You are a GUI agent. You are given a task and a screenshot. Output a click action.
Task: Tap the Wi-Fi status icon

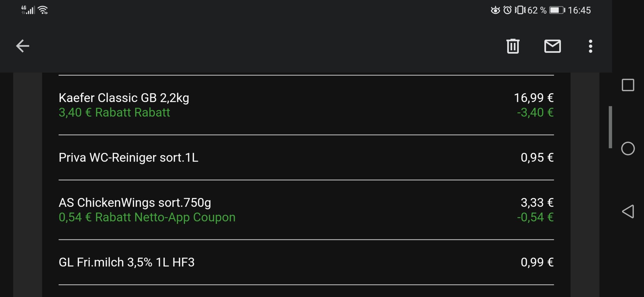point(43,10)
